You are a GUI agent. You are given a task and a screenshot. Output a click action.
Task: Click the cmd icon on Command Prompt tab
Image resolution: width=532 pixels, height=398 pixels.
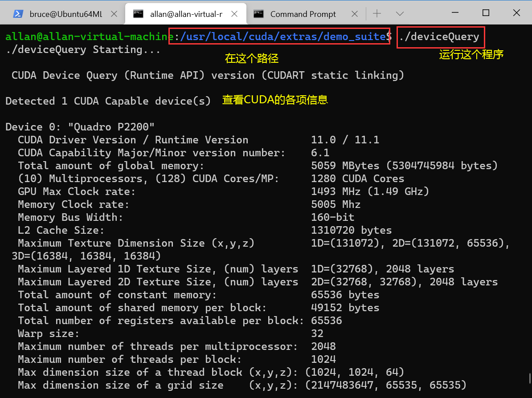click(x=258, y=14)
